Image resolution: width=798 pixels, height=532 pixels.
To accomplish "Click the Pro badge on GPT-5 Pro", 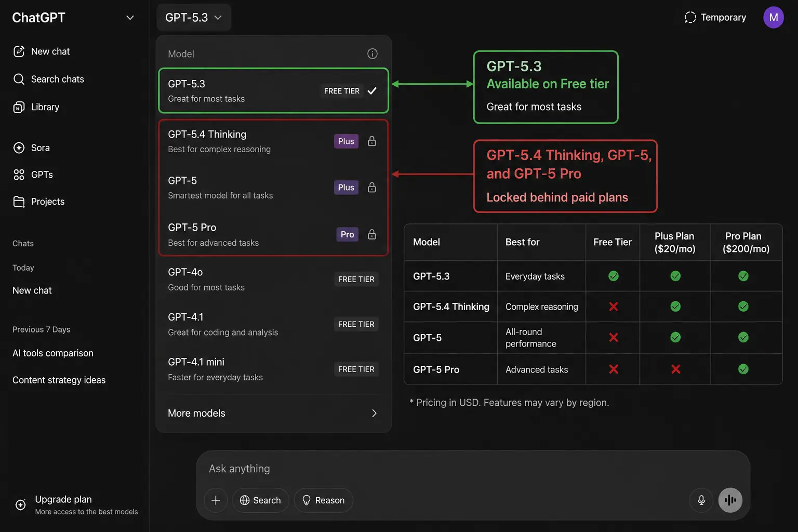I will 347,234.
